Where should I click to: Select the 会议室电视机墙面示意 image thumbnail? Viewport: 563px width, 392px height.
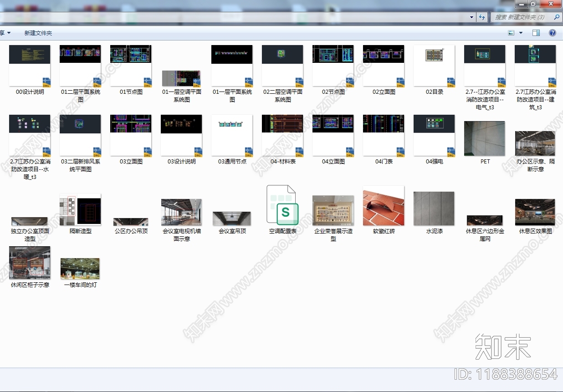click(181, 212)
